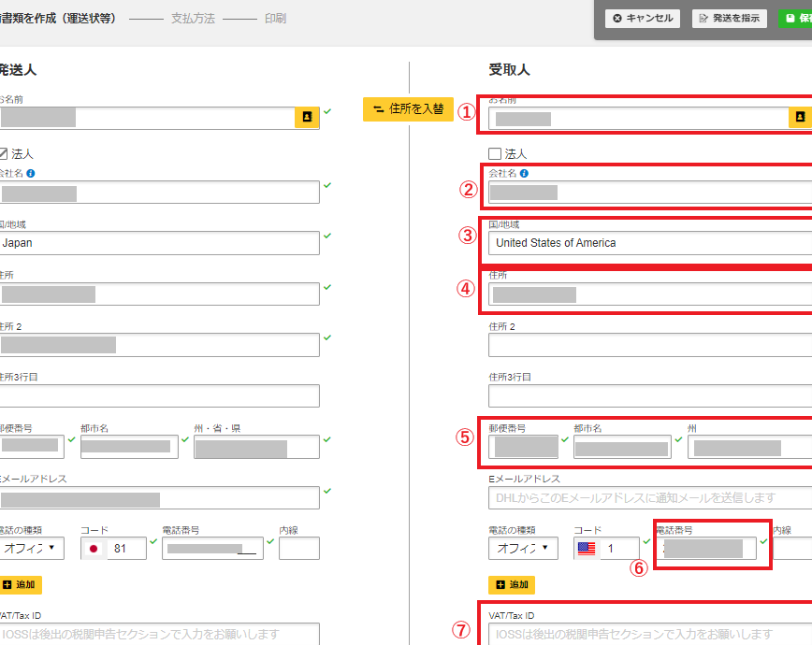The width and height of the screenshot is (812, 645).
Task: Focus receiver 電話番号 field
Action: pos(706,548)
